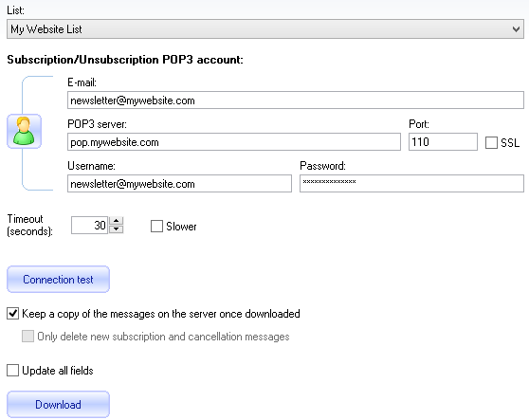
Task: Run the Connection test
Action: point(58,280)
